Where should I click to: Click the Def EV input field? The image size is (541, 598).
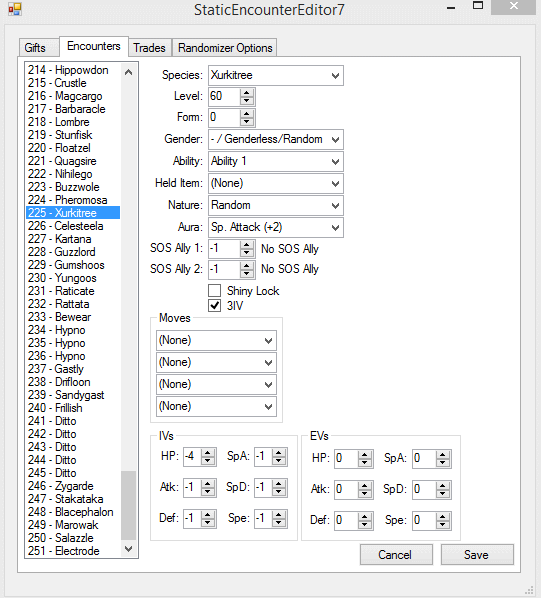tap(347, 521)
